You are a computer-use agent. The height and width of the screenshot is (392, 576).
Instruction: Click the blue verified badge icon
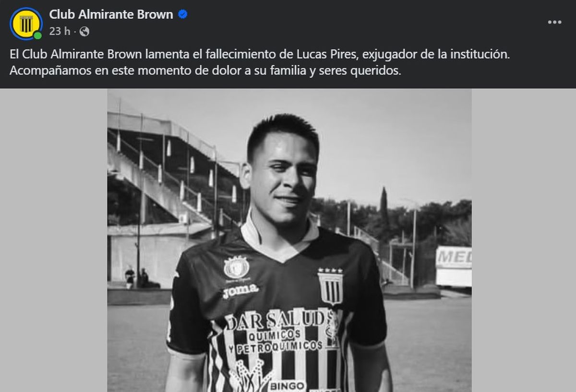183,14
